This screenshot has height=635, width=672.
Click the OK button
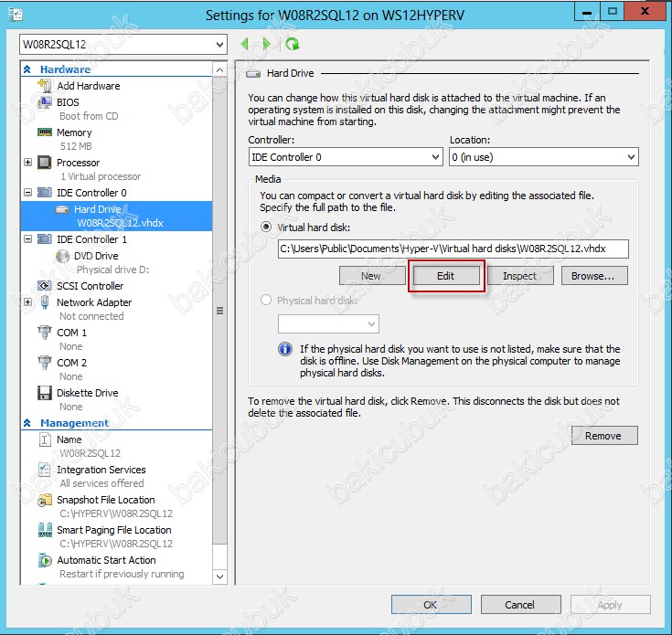click(432, 605)
